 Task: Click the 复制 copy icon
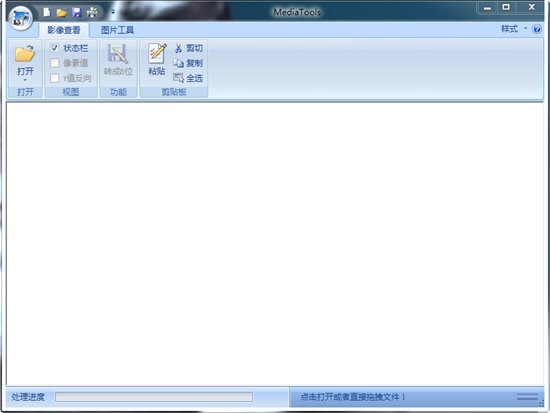[x=179, y=63]
